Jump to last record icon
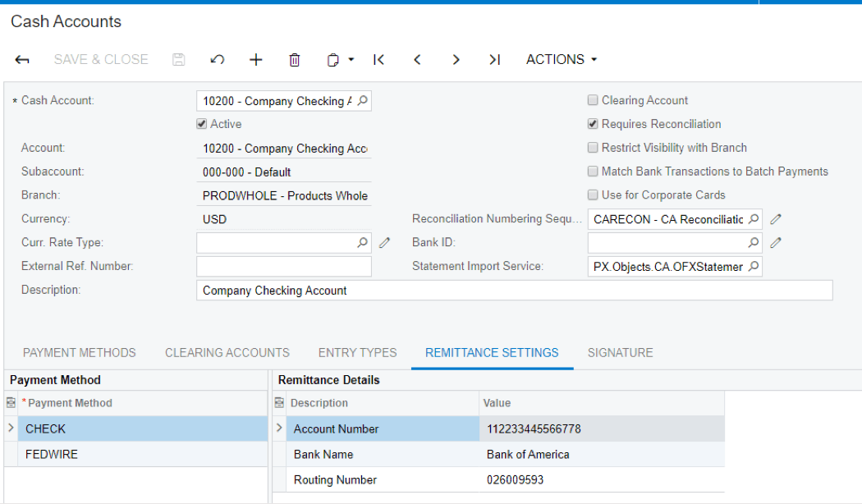The width and height of the screenshot is (862, 504). (x=494, y=59)
